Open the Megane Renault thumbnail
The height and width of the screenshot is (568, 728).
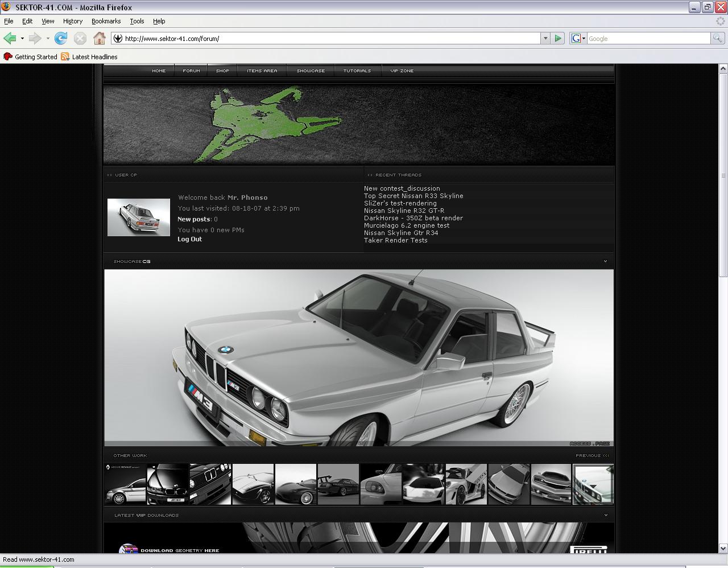(x=125, y=484)
